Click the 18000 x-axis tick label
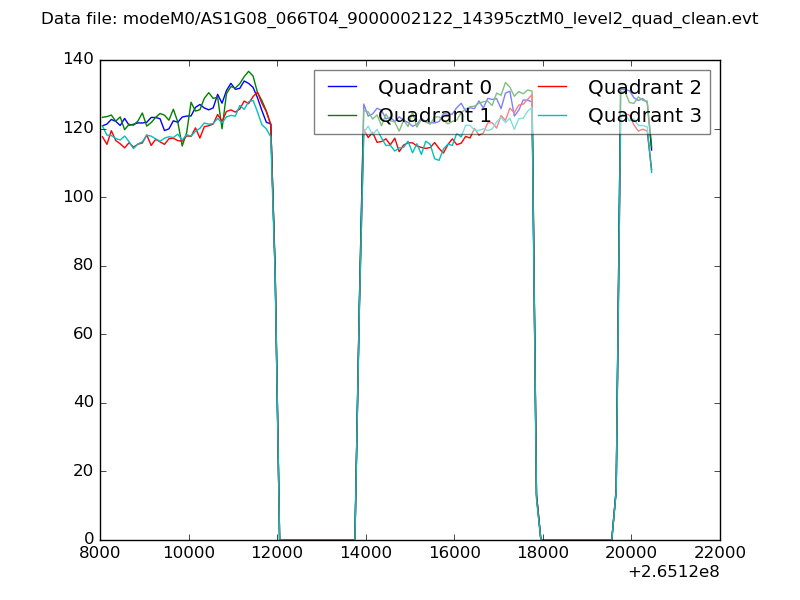This screenshot has height=600, width=800. [543, 553]
